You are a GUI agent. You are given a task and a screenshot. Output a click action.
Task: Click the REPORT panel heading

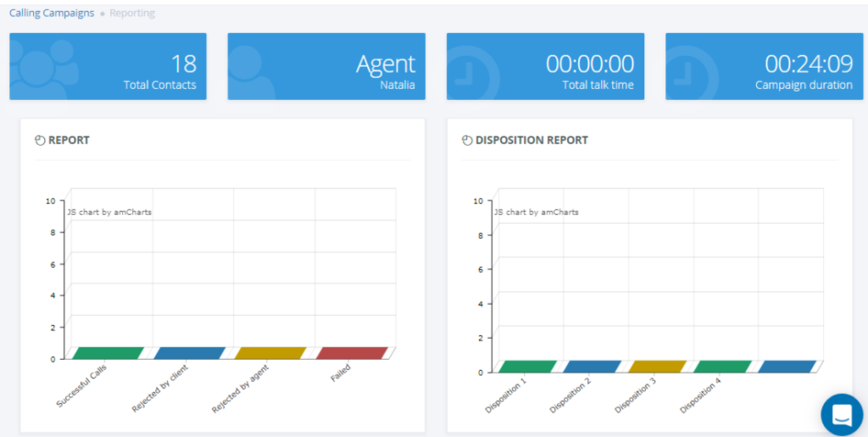pos(69,141)
